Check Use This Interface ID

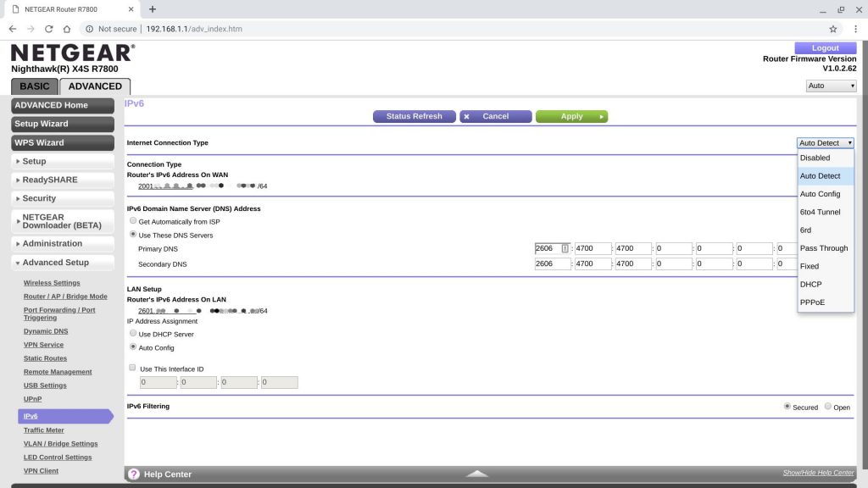tap(132, 368)
